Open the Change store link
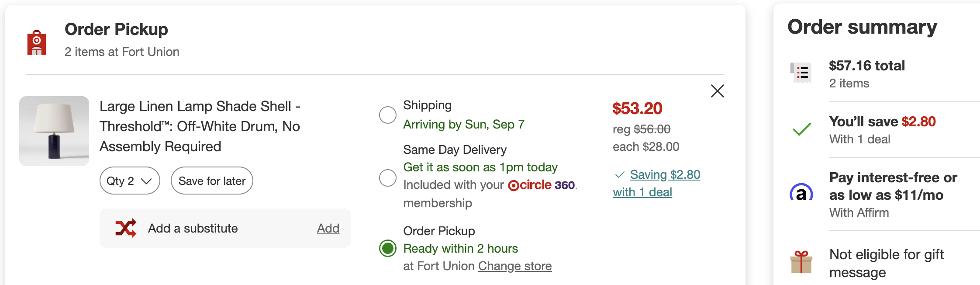This screenshot has width=980, height=285. pos(515,266)
